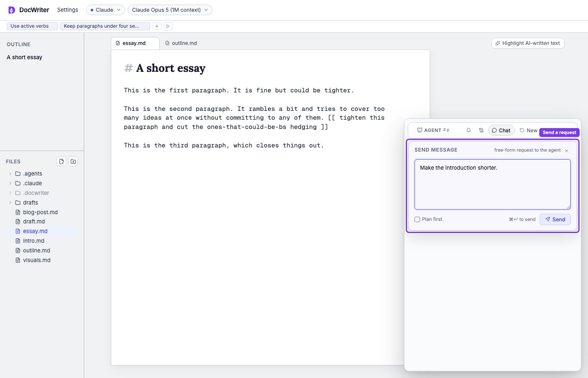Open the Claude Opus 5 model dropdown
This screenshot has height=378, width=588.
tap(170, 10)
